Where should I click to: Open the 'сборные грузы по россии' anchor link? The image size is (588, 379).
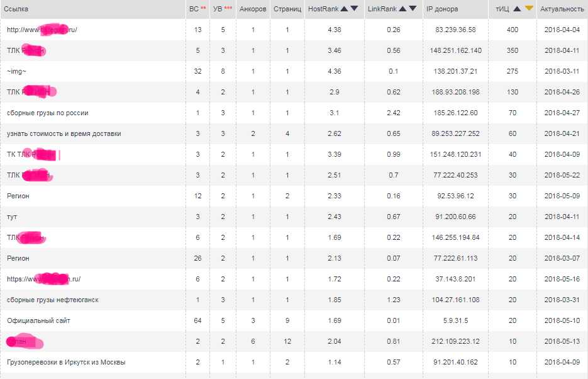coord(47,113)
